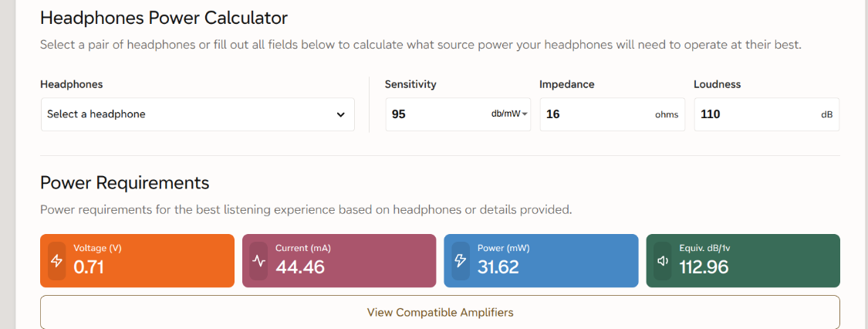Viewport: 868px width, 329px height.
Task: Click the lightning bolt icon on Voltage card
Action: pos(56,261)
